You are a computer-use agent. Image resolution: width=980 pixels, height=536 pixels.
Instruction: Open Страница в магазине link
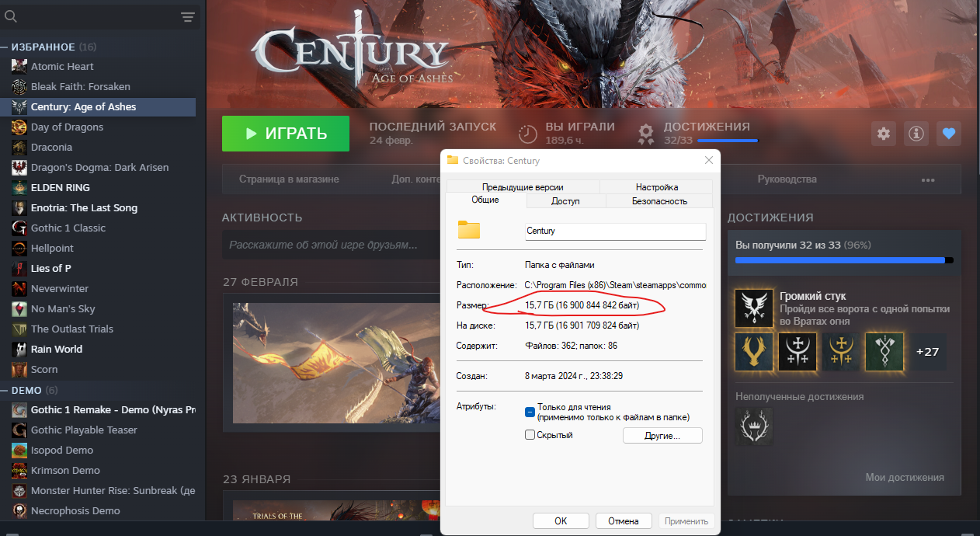tap(289, 179)
